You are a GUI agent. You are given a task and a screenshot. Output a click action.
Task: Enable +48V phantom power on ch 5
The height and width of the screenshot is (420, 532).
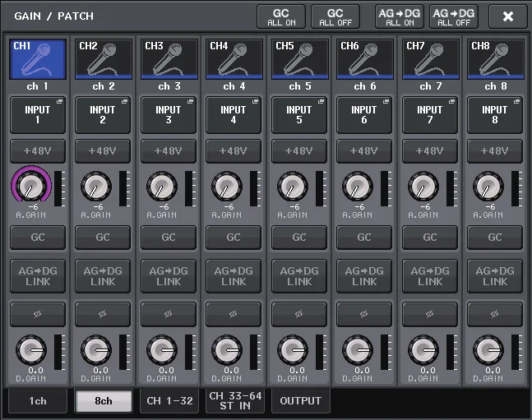tap(299, 151)
